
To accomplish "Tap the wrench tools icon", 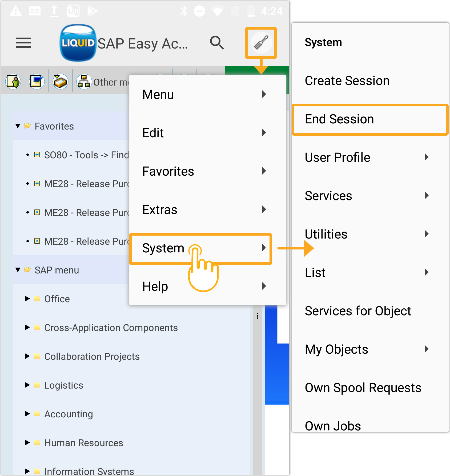I will pos(261,43).
